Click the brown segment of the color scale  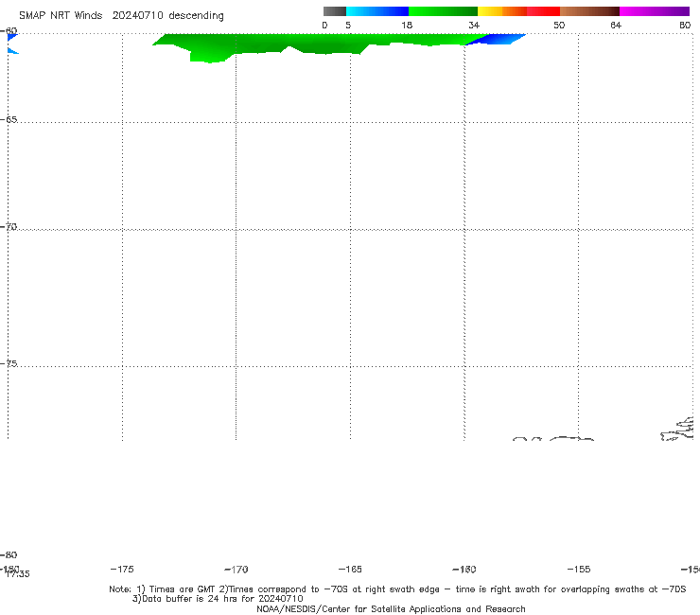pos(589,11)
